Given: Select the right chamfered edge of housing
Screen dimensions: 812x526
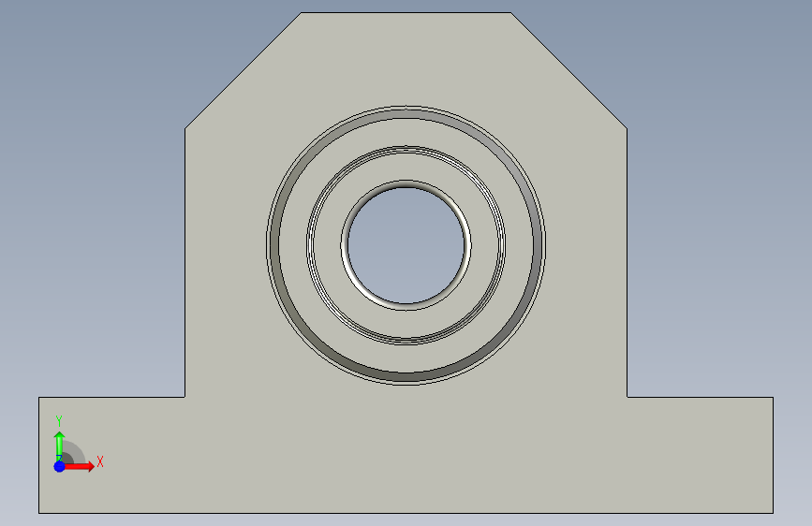Looking at the screenshot, I should tap(569, 70).
